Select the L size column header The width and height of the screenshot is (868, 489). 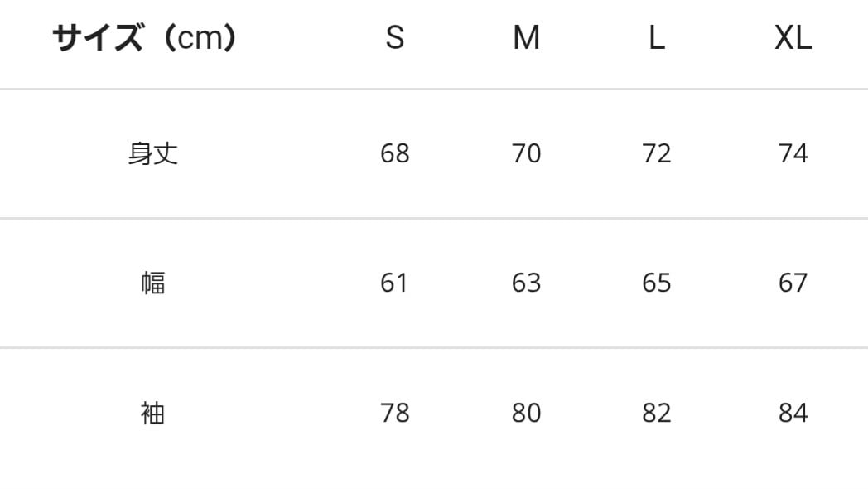point(657,38)
